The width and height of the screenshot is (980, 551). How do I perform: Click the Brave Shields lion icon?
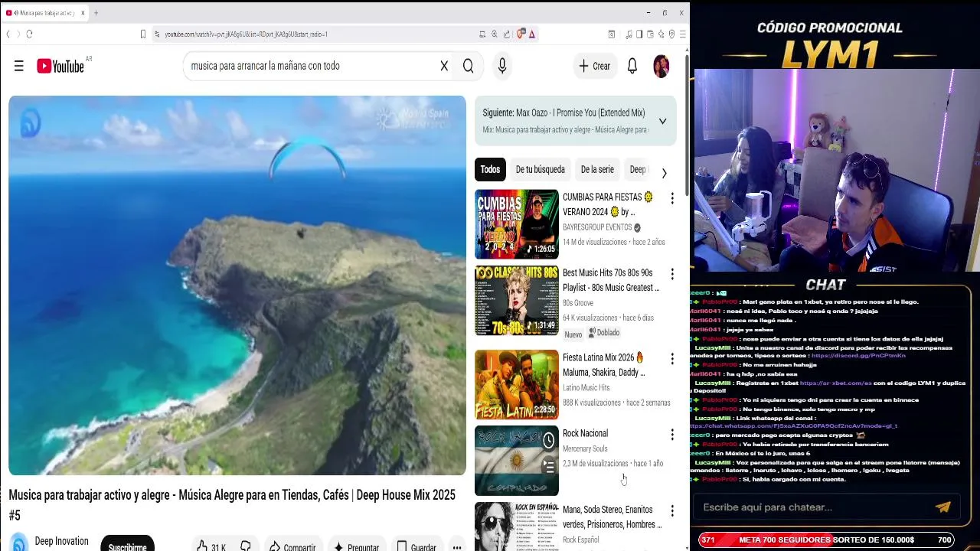click(x=521, y=34)
